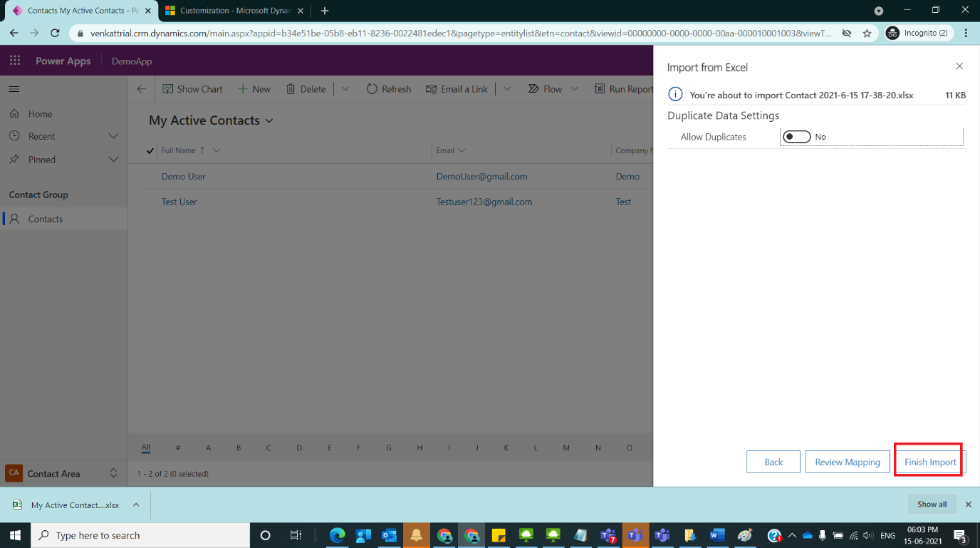Open Review Mapping
This screenshot has height=548, width=980.
pyautogui.click(x=848, y=462)
